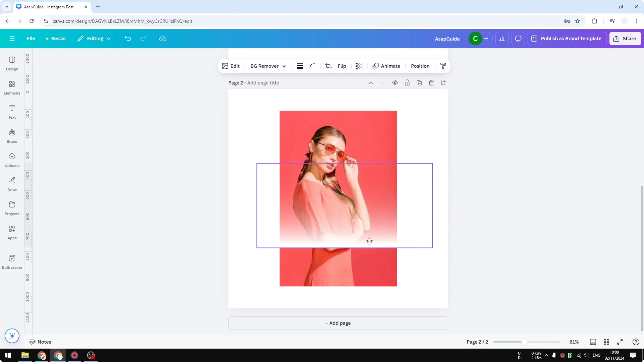Click Add page below the canvas
Image resolution: width=644 pixels, height=362 pixels.
click(338, 323)
